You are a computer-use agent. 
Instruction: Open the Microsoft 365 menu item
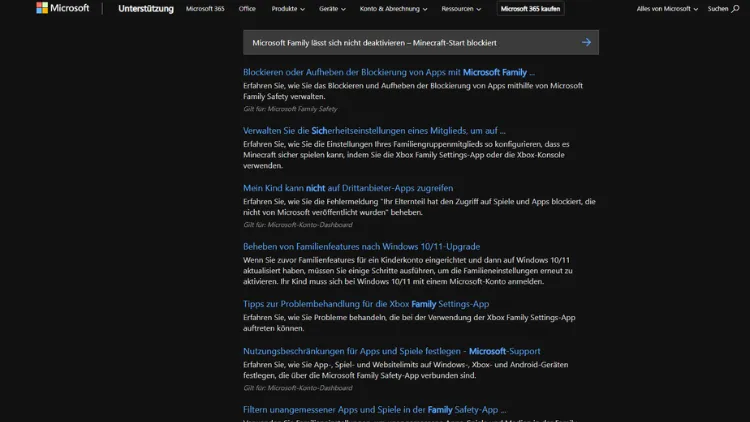click(x=205, y=9)
